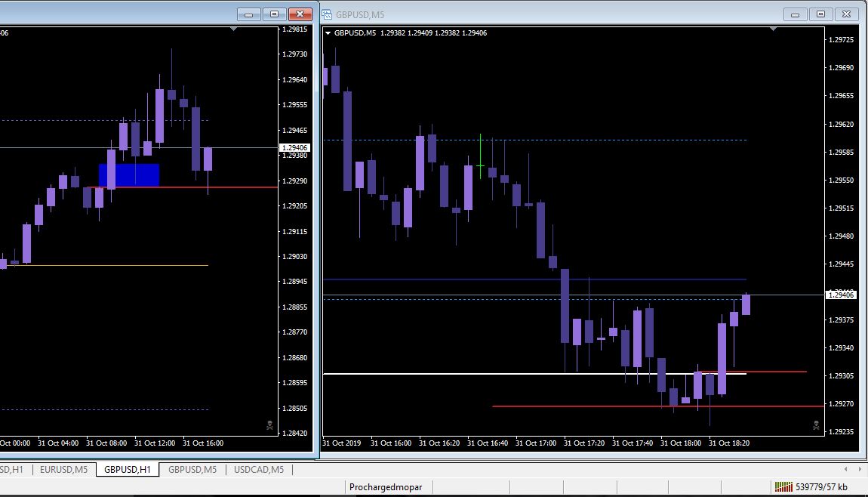Minimize the left H1 chart window

[x=248, y=14]
